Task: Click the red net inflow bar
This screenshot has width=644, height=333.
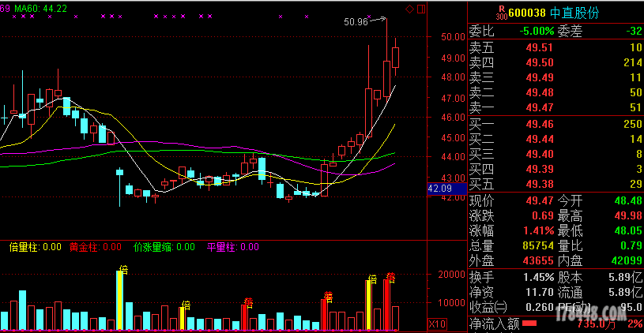Action: click(530, 324)
